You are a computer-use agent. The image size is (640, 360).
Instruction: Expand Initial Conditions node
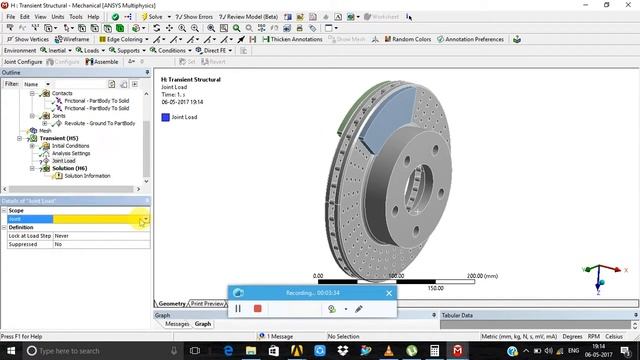(32, 146)
